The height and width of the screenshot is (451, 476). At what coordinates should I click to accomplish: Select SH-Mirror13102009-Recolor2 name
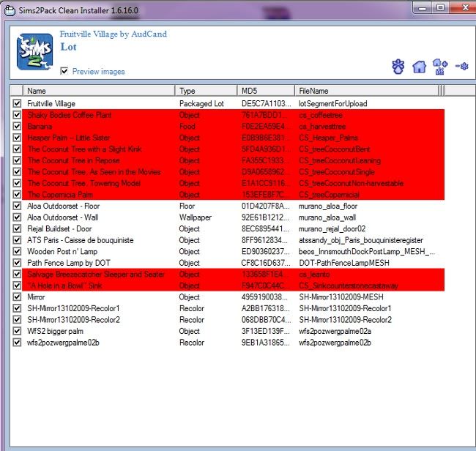click(x=73, y=320)
